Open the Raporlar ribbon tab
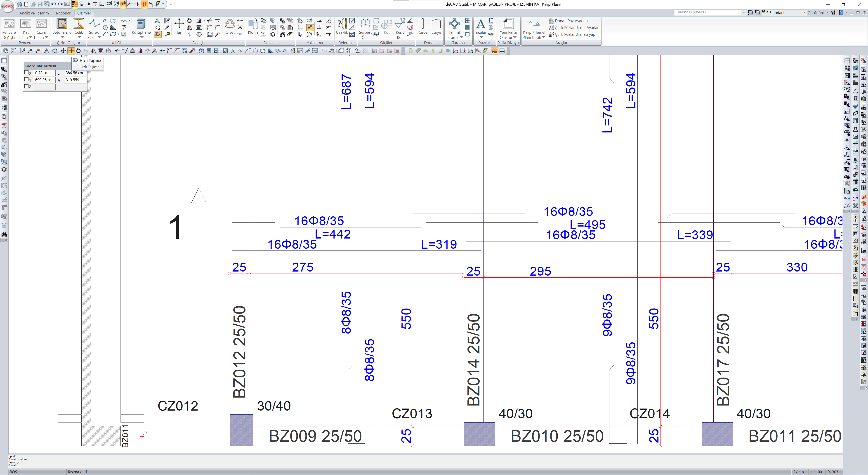The image size is (868, 475). point(63,13)
